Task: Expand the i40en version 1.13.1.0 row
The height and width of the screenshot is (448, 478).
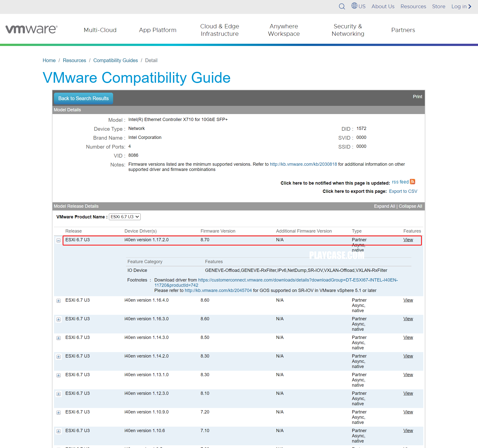Action: tap(58, 375)
